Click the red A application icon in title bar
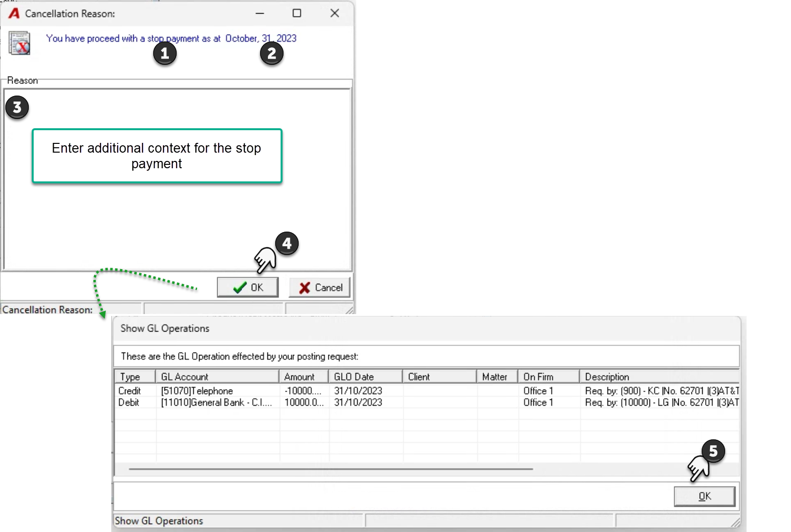Image resolution: width=791 pixels, height=532 pixels. (14, 13)
